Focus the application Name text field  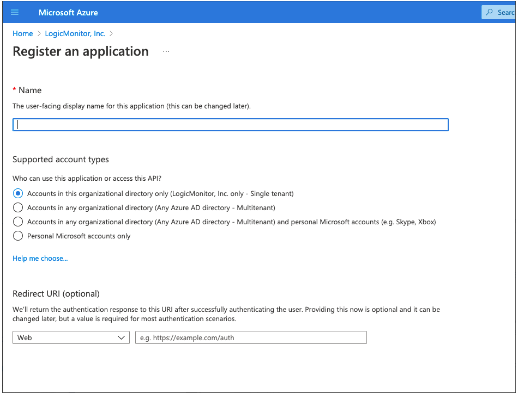pos(231,125)
